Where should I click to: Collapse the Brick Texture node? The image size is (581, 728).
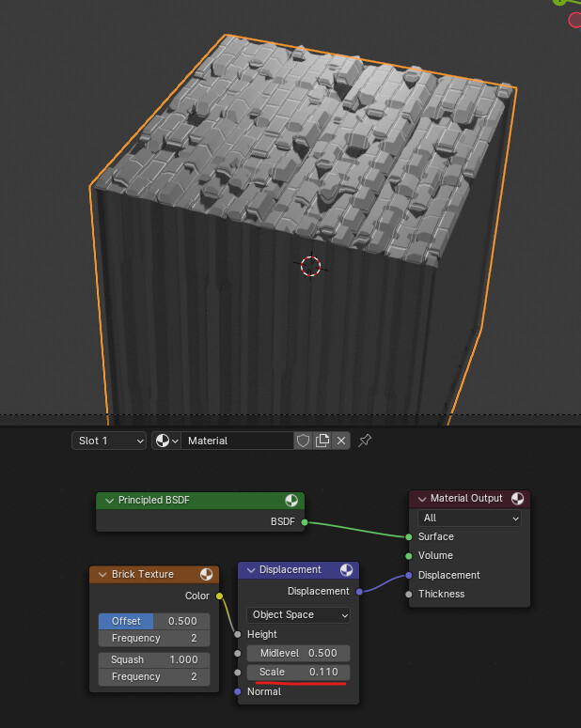pyautogui.click(x=102, y=575)
